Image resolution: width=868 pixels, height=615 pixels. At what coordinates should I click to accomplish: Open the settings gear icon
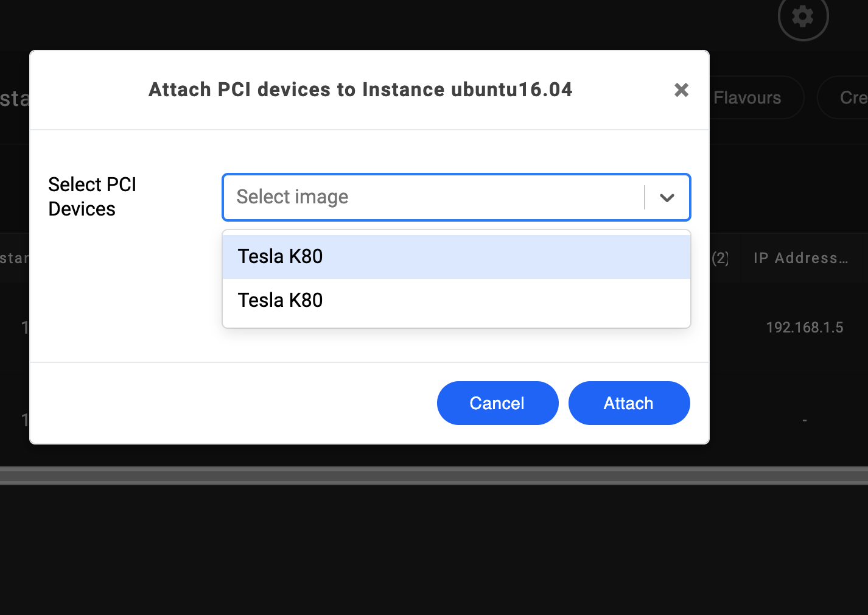tap(803, 16)
